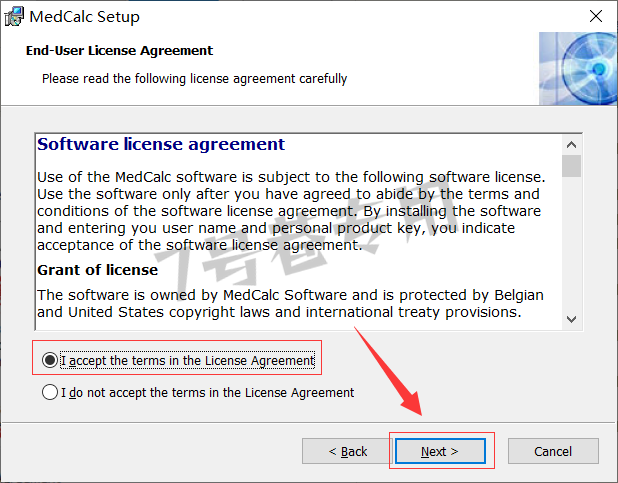The width and height of the screenshot is (618, 483).
Task: Click the license scrollbar up arrow
Action: coord(571,145)
